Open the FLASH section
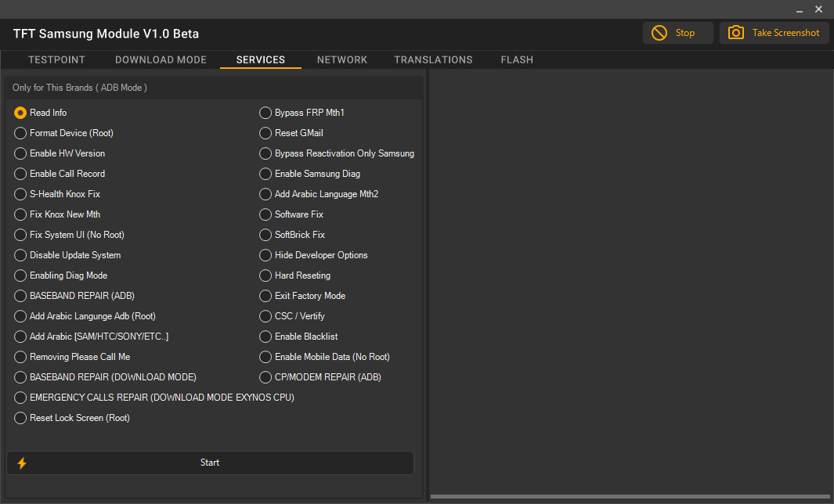Image resolution: width=834 pixels, height=504 pixels. click(x=517, y=59)
